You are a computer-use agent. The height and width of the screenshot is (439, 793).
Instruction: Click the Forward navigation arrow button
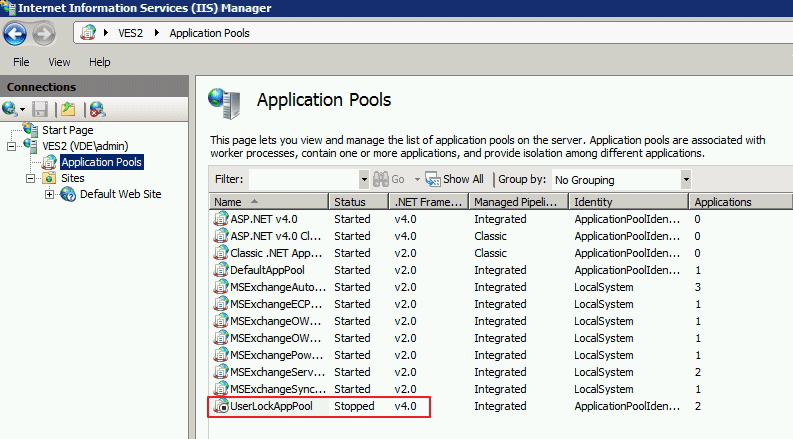coord(44,34)
